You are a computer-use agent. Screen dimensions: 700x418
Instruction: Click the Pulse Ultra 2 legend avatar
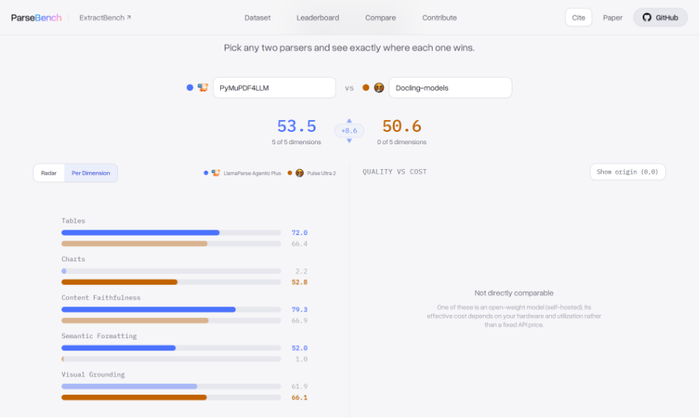pos(300,173)
